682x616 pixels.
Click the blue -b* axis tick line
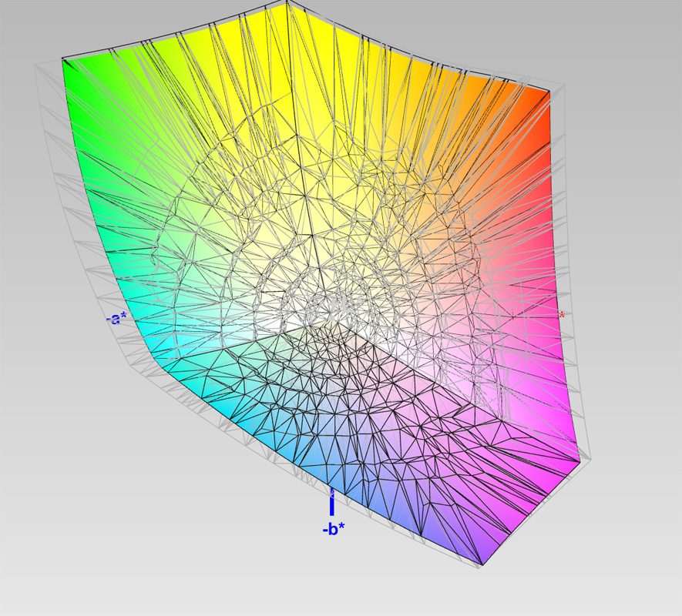[331, 503]
